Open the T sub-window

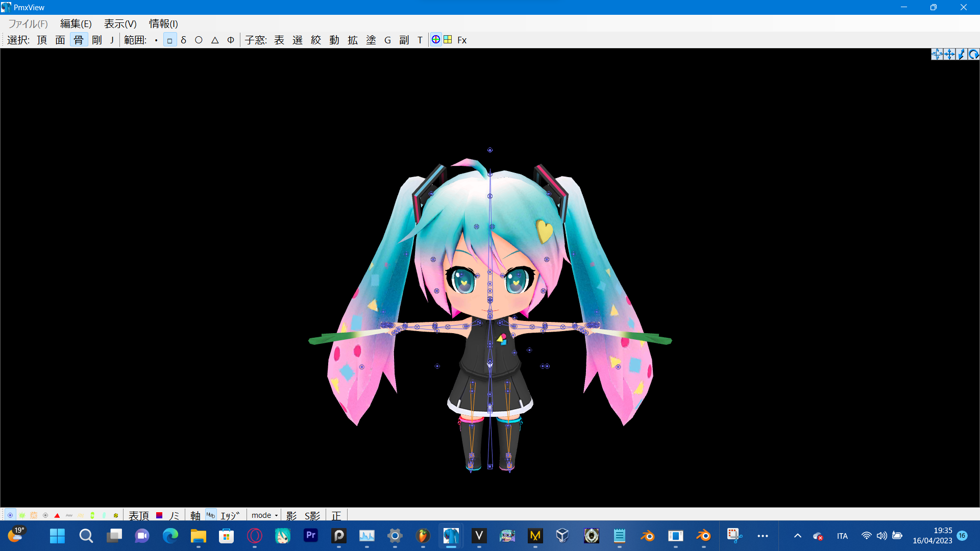coord(420,40)
